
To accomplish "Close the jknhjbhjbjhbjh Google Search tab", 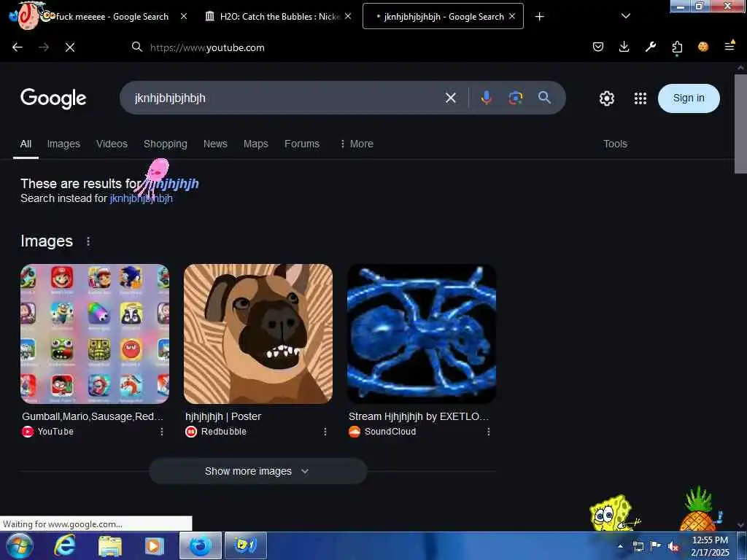I will point(512,16).
